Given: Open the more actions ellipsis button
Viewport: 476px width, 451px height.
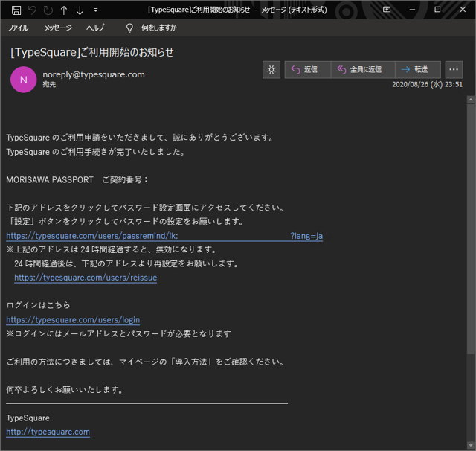Looking at the screenshot, I should coord(454,69).
